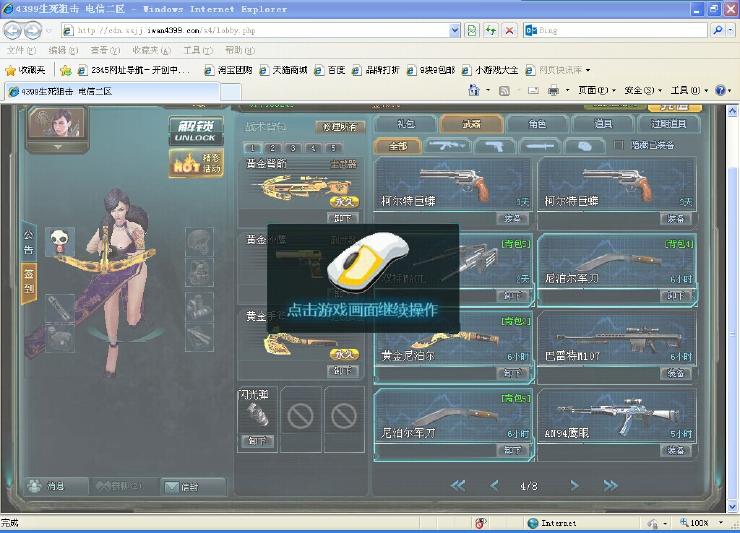Filter weapons by the grenade icon

[x=585, y=146]
